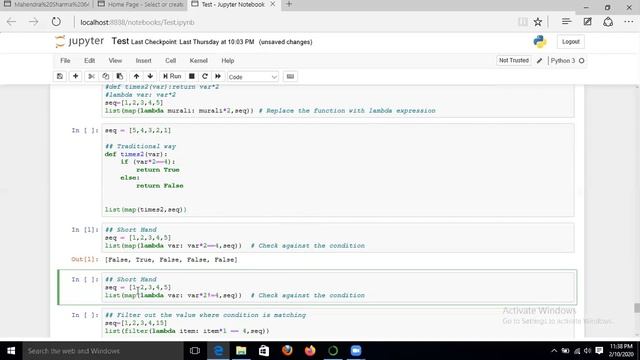
Task: Save notebook with the floppy disk icon
Action: tap(60, 76)
